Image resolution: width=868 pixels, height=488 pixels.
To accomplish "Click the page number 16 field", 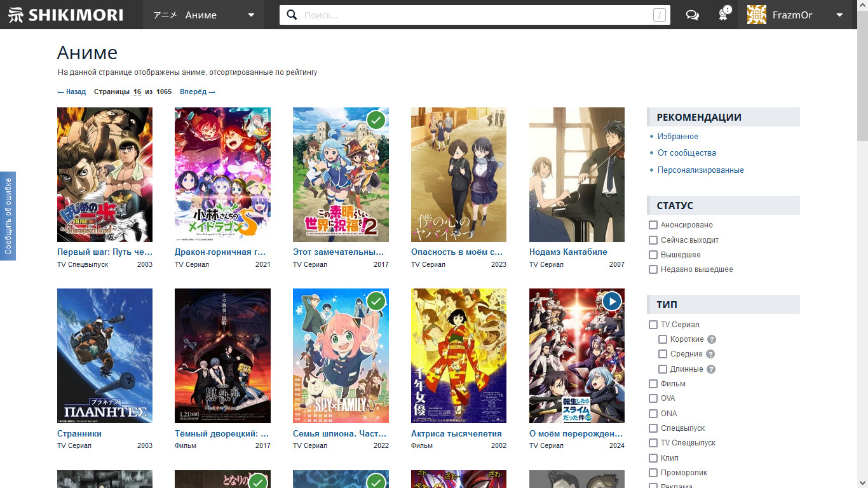I will coord(137,91).
